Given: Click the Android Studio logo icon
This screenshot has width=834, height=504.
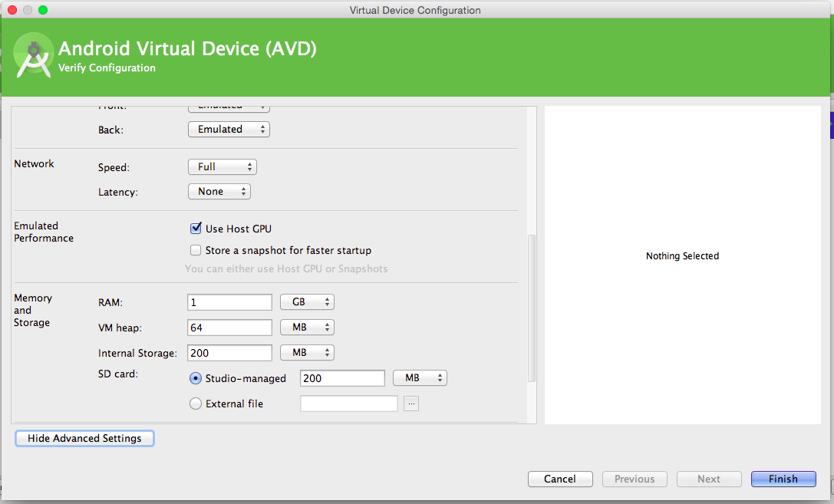Looking at the screenshot, I should coord(34,56).
